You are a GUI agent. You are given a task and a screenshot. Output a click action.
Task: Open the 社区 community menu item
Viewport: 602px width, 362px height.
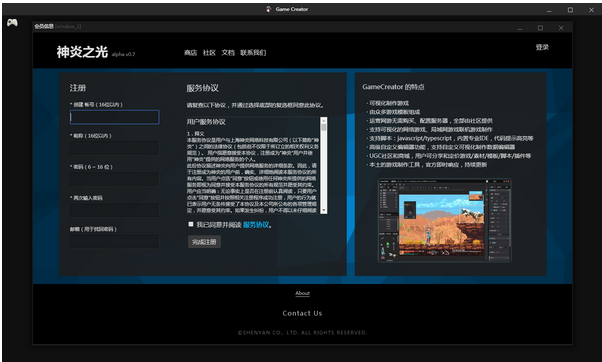[x=209, y=53]
